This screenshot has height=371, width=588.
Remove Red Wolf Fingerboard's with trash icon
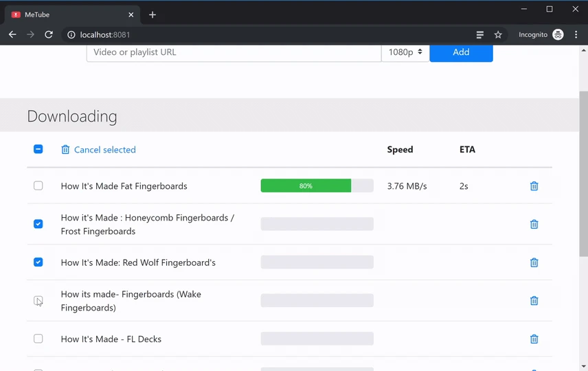[x=534, y=262]
